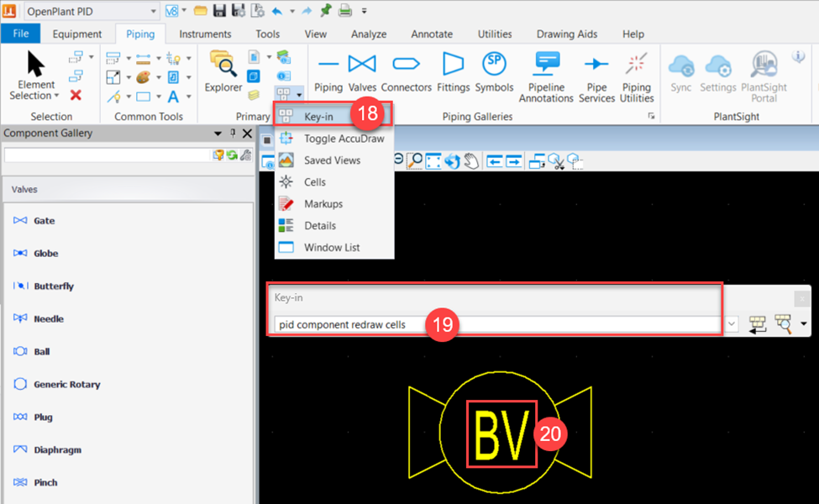Switch to the Instruments tab
This screenshot has height=504, width=819.
point(205,34)
